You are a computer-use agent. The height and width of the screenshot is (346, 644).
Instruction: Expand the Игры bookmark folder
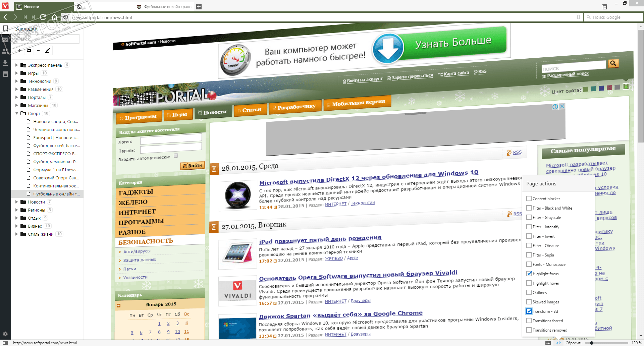[17, 73]
